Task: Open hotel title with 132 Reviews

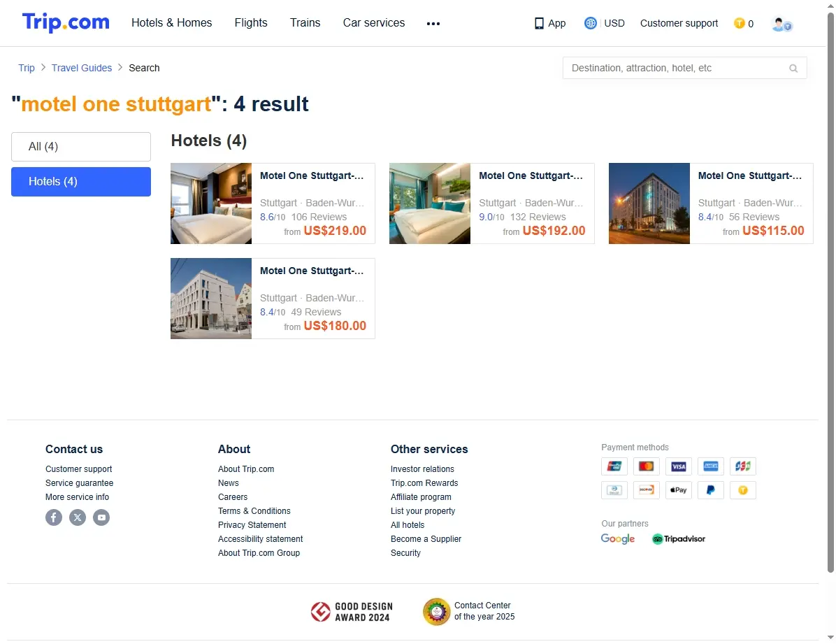Action: click(x=531, y=176)
